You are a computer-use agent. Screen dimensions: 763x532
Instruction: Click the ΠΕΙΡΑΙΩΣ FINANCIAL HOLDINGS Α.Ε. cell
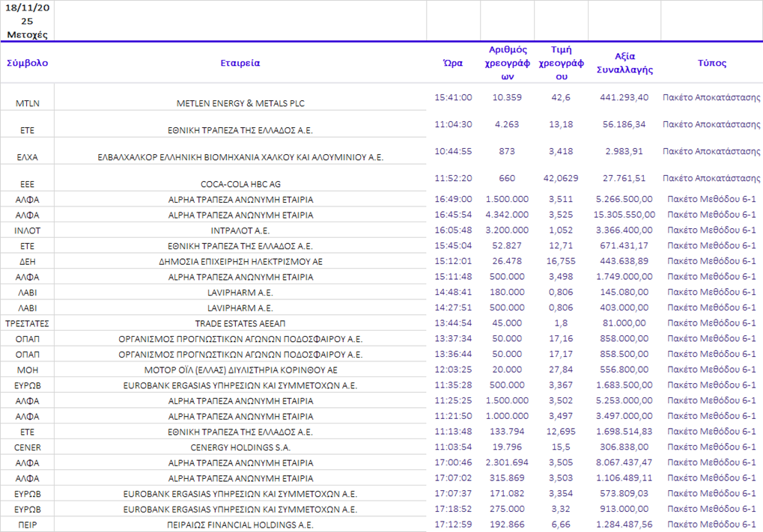click(x=240, y=525)
